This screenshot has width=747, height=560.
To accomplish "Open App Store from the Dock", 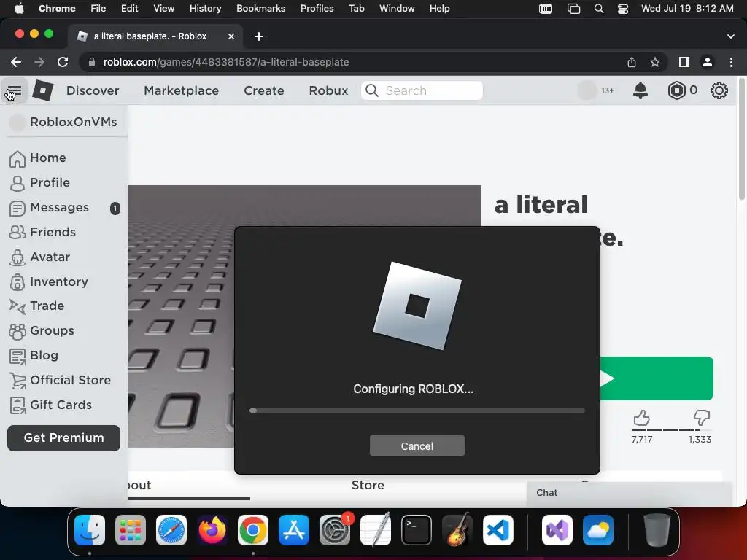I will coord(294,530).
